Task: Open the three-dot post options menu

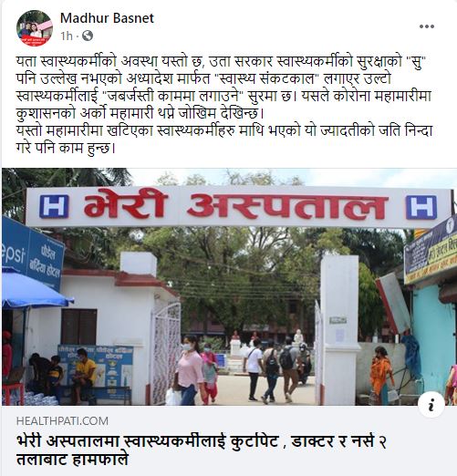Action: tap(427, 26)
